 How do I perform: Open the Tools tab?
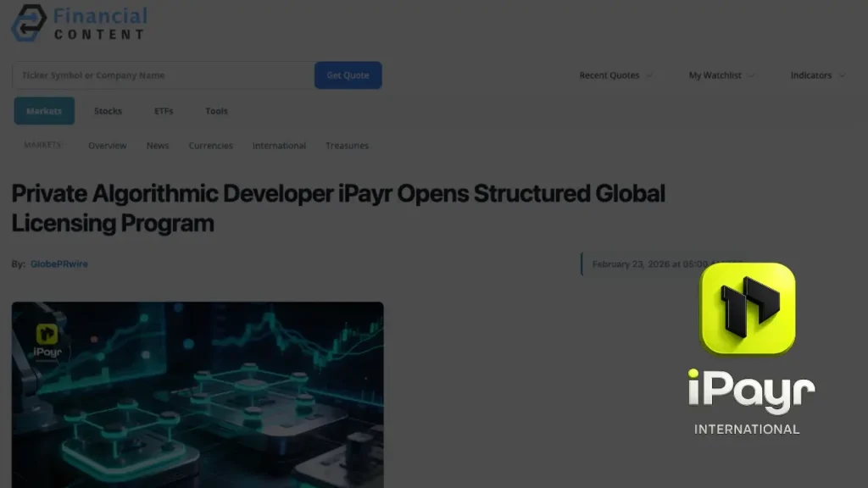pos(215,111)
